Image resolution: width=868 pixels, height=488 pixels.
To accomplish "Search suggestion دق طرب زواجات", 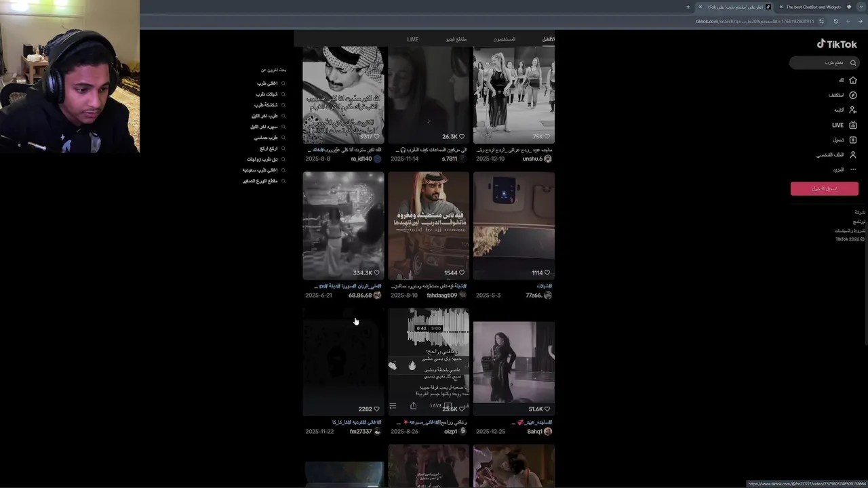I will pyautogui.click(x=262, y=159).
